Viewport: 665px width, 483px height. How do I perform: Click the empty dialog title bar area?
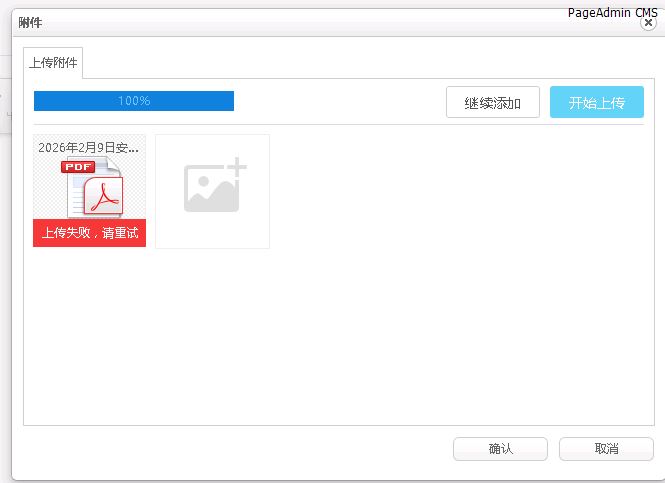pos(300,22)
